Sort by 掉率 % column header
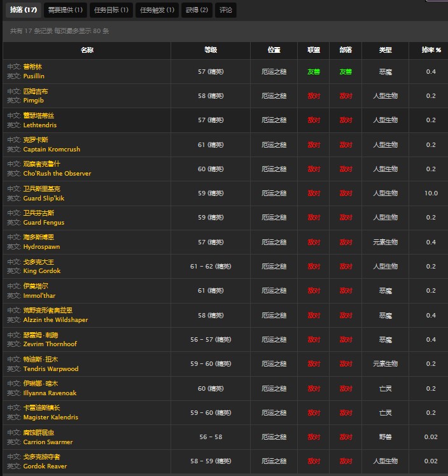The image size is (448, 476). tap(431, 50)
